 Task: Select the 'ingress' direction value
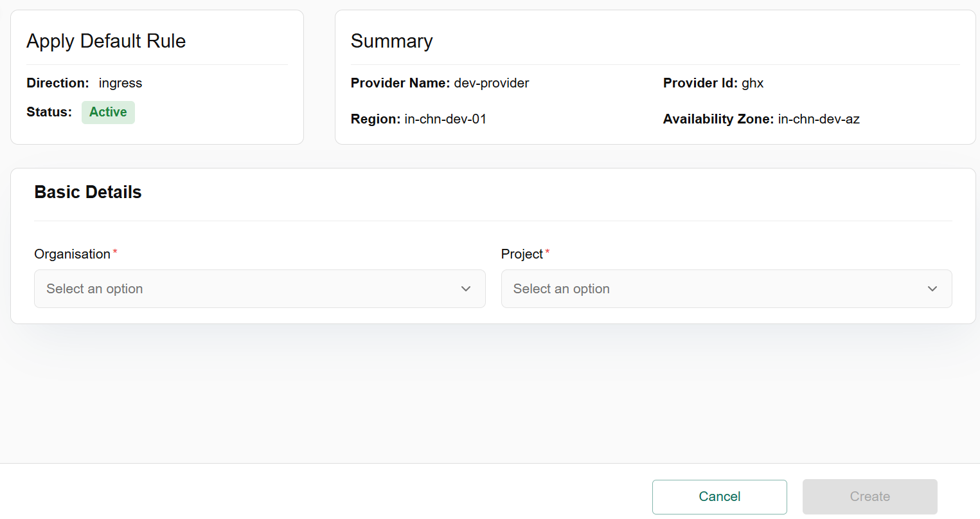tap(120, 83)
